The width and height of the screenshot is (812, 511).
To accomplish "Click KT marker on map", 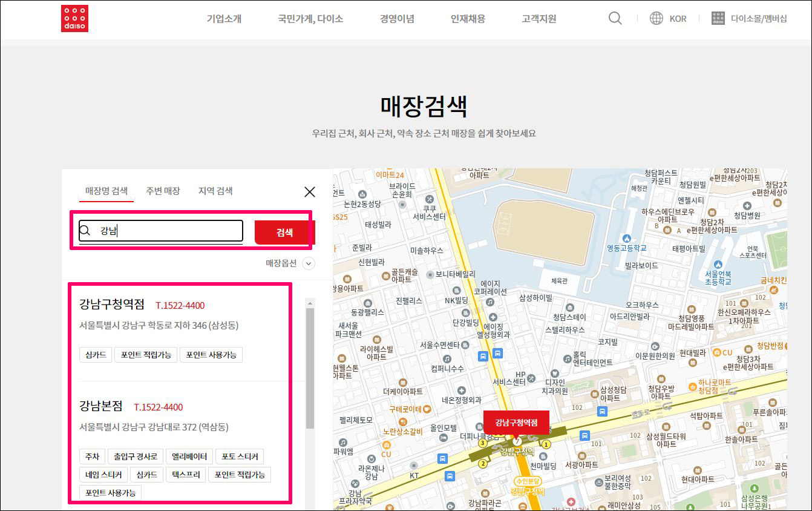I will click(414, 467).
